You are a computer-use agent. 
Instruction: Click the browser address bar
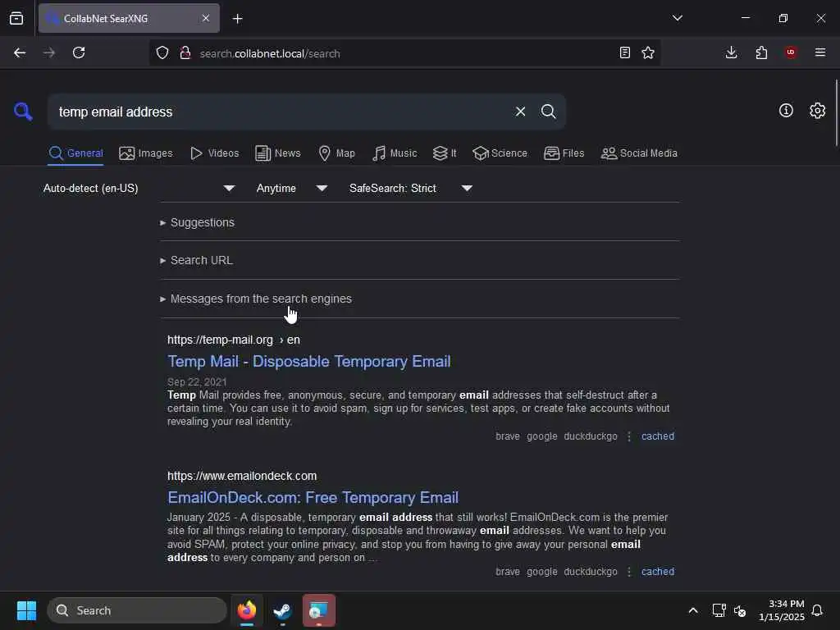point(404,53)
